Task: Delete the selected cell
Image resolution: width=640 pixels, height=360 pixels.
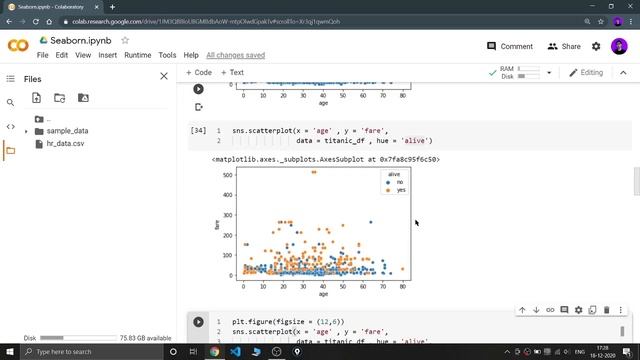Action: (607, 310)
